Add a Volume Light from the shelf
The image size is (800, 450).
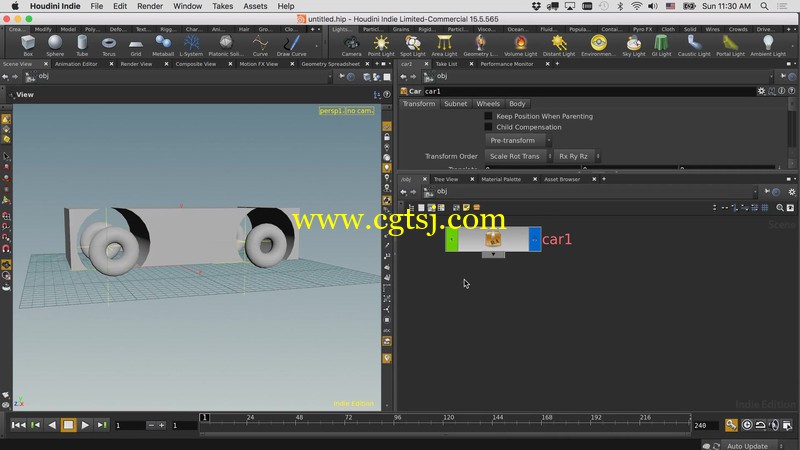click(x=520, y=45)
